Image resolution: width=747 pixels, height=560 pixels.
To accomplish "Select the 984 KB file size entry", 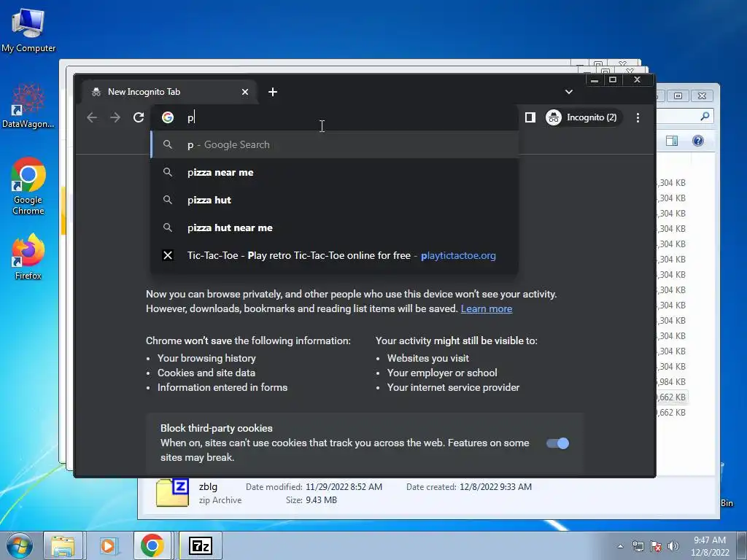I will click(x=672, y=382).
